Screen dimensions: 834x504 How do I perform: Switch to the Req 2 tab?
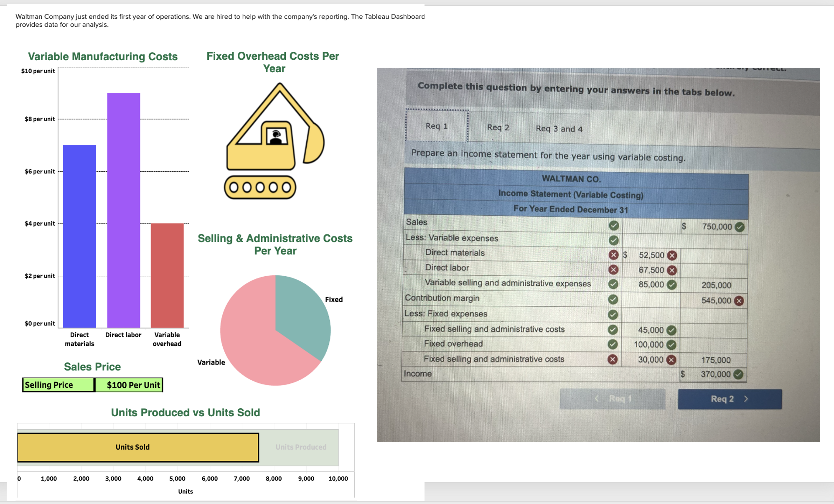tap(498, 127)
